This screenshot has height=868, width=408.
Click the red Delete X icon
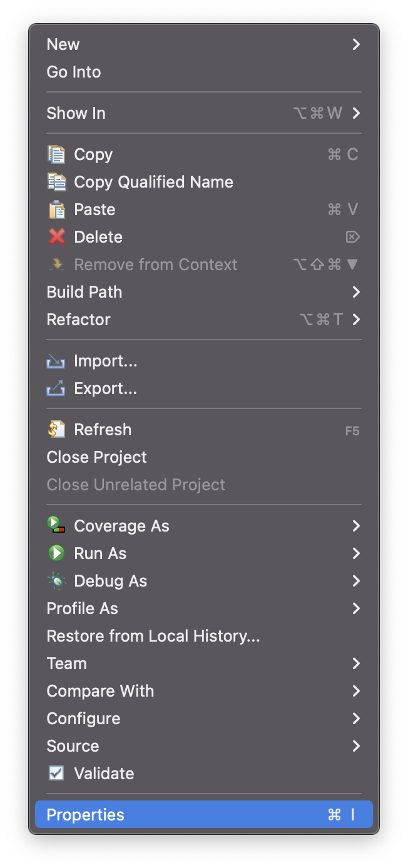[x=56, y=237]
